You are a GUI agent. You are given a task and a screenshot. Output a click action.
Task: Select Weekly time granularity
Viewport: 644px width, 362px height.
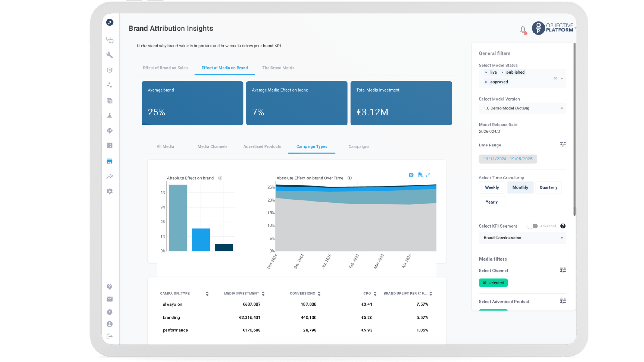[492, 187]
